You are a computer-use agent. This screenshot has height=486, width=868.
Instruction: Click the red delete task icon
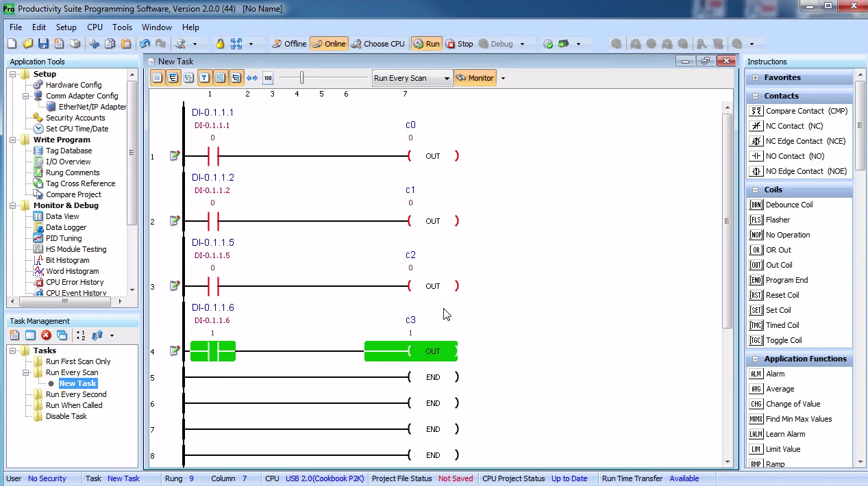pyautogui.click(x=46, y=335)
